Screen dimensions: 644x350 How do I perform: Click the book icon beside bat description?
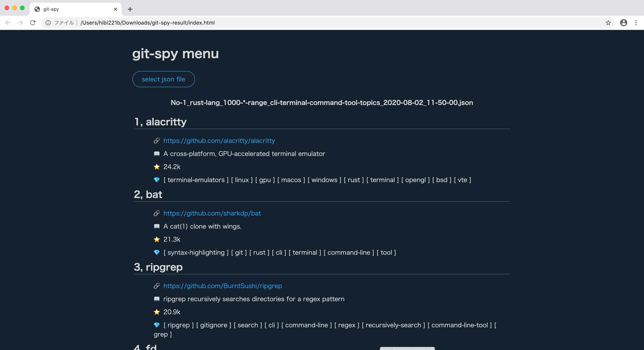tap(157, 226)
